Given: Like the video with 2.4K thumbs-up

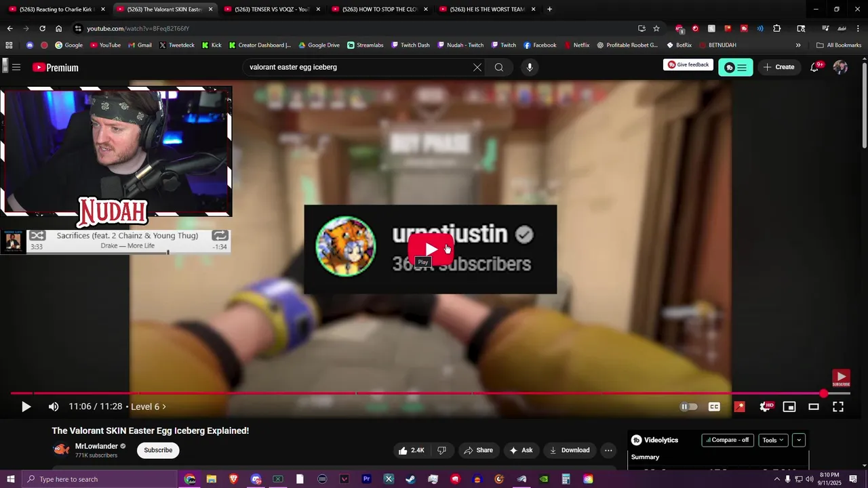Looking at the screenshot, I should [412, 450].
